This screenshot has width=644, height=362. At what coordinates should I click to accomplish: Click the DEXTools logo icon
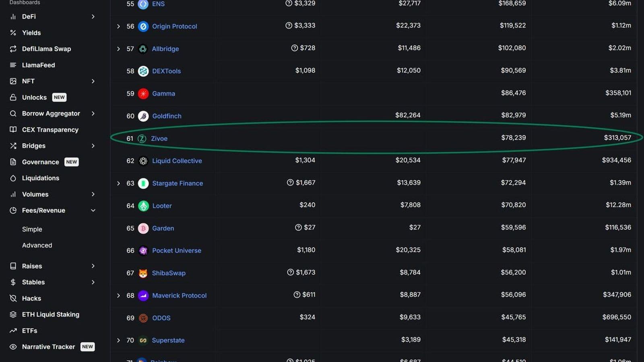coord(143,71)
